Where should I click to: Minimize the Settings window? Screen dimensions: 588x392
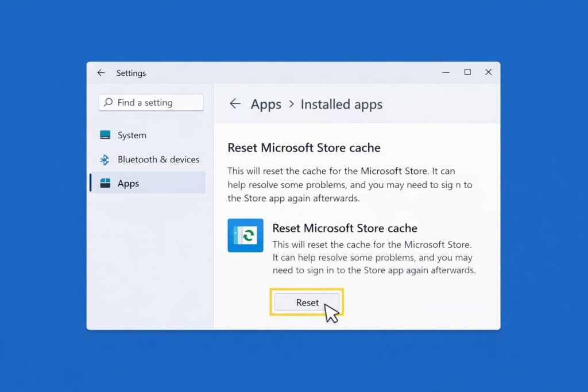tap(446, 72)
